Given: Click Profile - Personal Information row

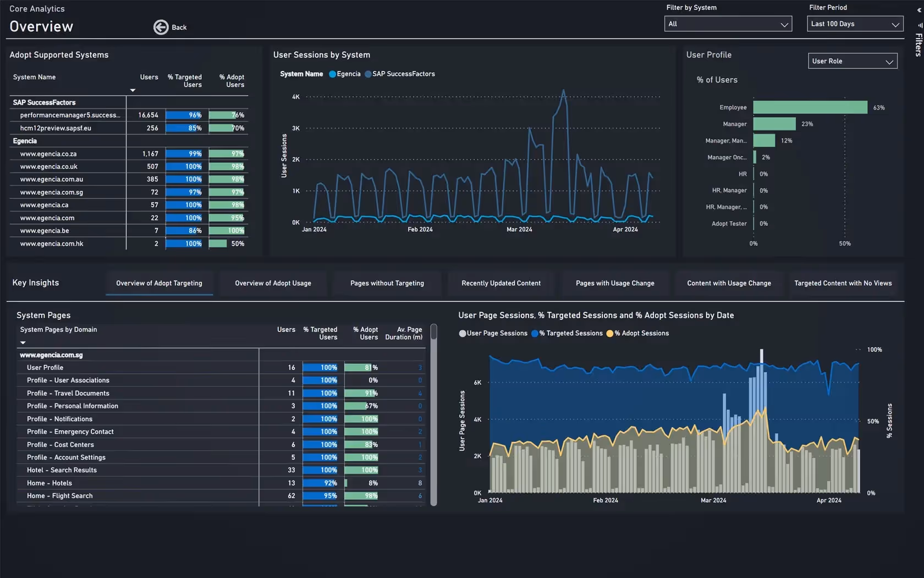Looking at the screenshot, I should pyautogui.click(x=222, y=406).
